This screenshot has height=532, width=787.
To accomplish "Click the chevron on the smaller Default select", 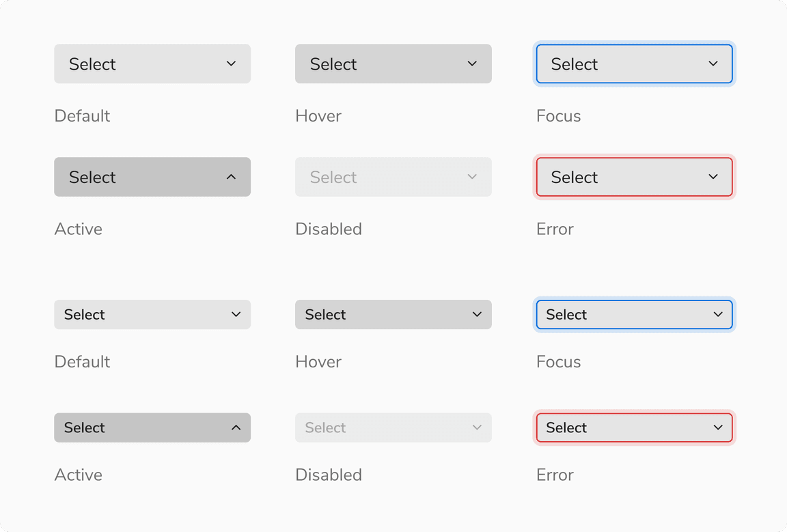I will 236,314.
